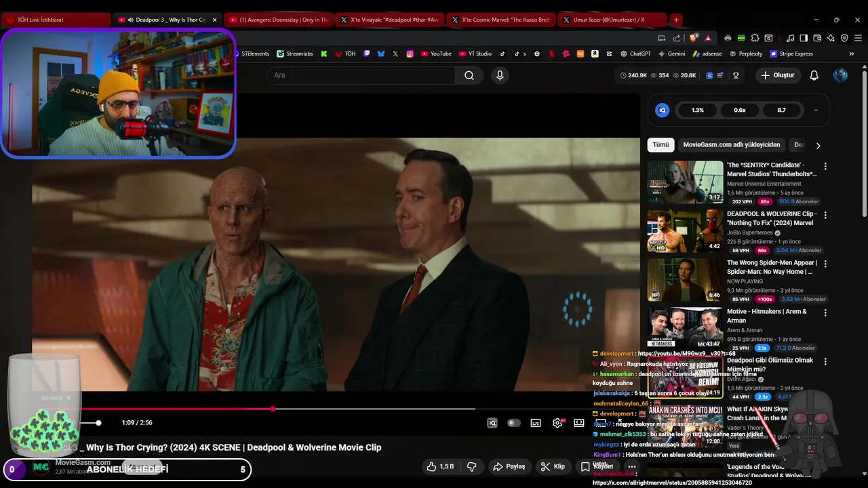
Task: Open options for Motive Hitmakers video
Action: coord(825,312)
